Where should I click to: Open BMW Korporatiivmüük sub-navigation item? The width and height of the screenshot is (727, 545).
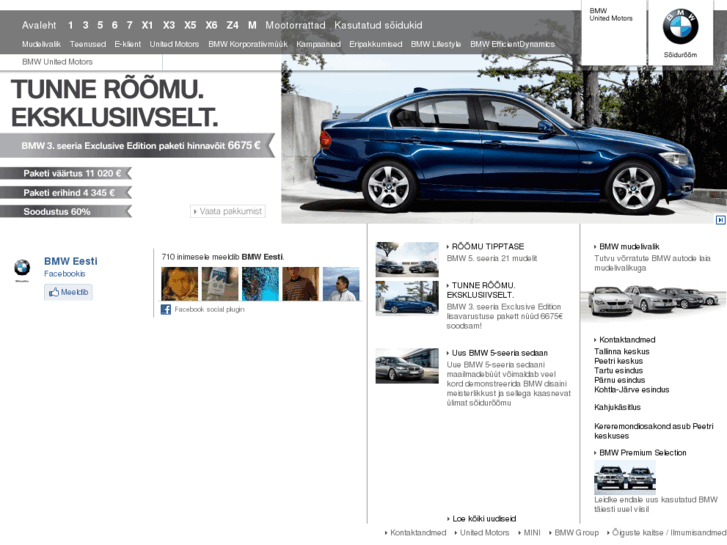[x=248, y=44]
